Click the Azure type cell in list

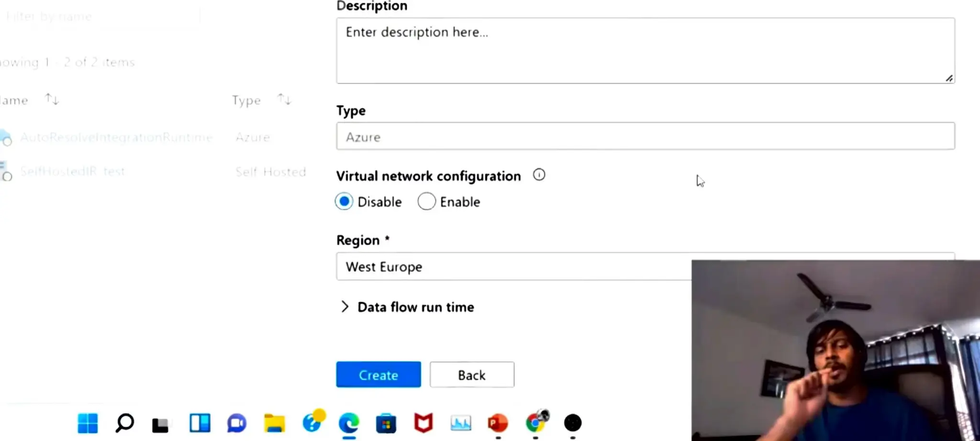(253, 138)
